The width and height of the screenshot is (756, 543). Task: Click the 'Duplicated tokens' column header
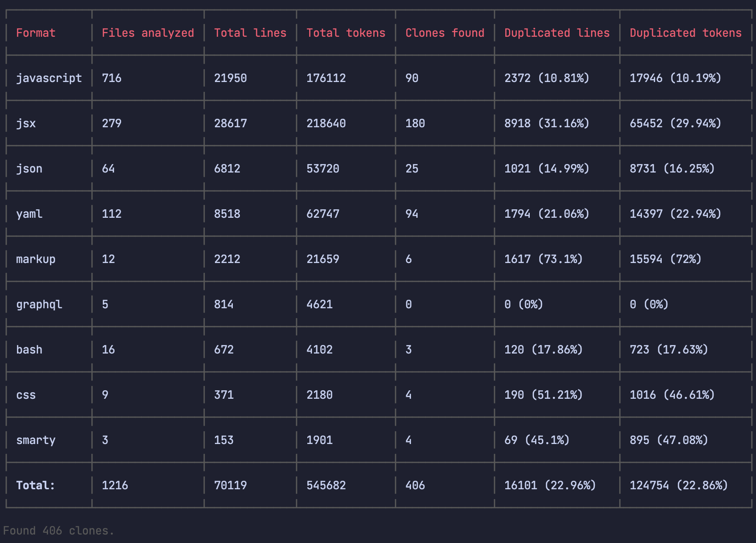coord(686,33)
